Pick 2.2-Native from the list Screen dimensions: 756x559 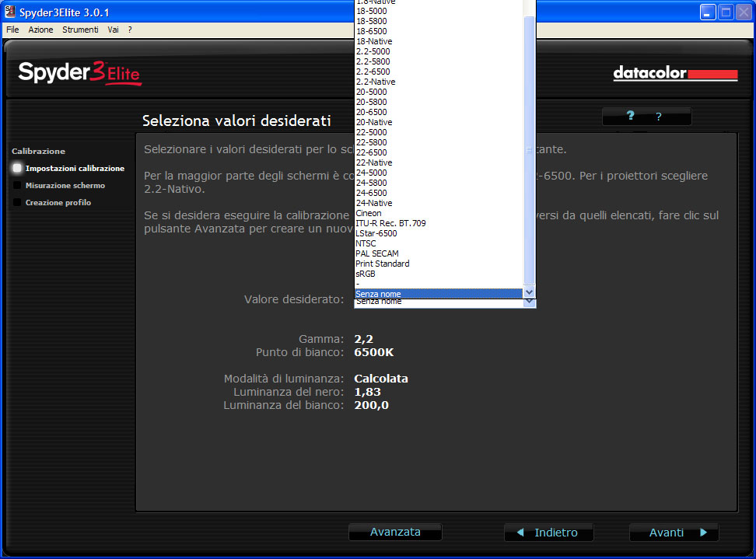click(439, 82)
